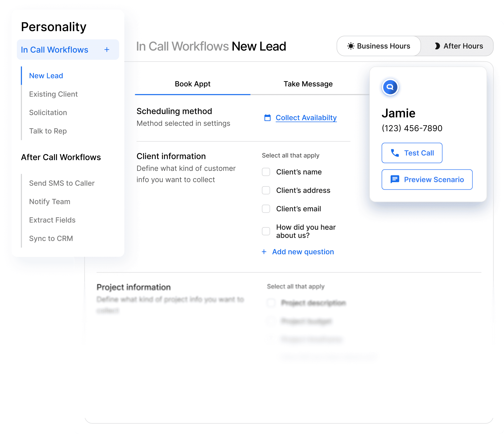This screenshot has height=434, width=504.
Task: Check the Client's name checkbox
Action: point(266,172)
